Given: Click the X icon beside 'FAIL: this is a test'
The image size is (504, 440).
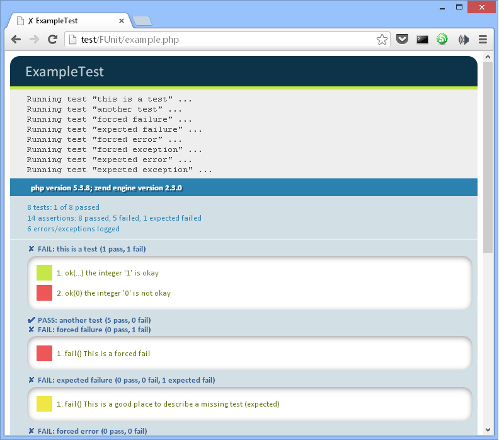Looking at the screenshot, I should [x=31, y=248].
